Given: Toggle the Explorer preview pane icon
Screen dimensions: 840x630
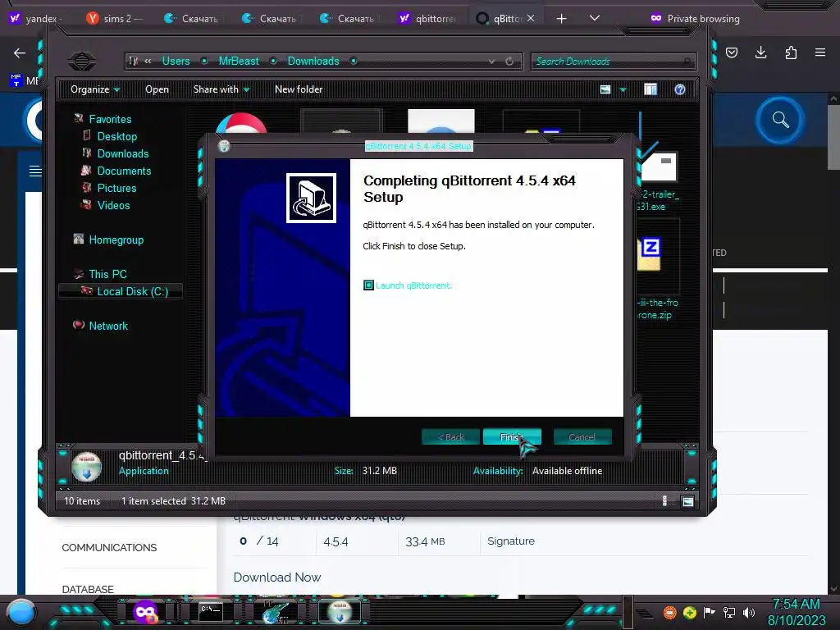Looking at the screenshot, I should [x=651, y=89].
